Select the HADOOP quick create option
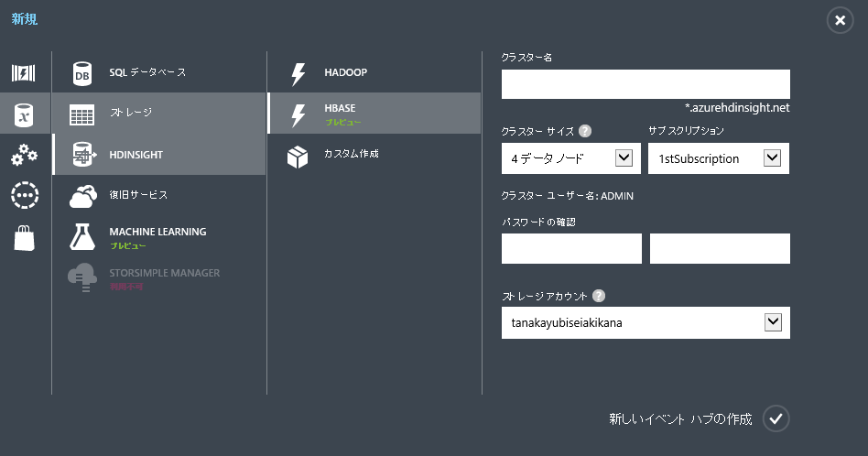The width and height of the screenshot is (868, 456). 374,72
